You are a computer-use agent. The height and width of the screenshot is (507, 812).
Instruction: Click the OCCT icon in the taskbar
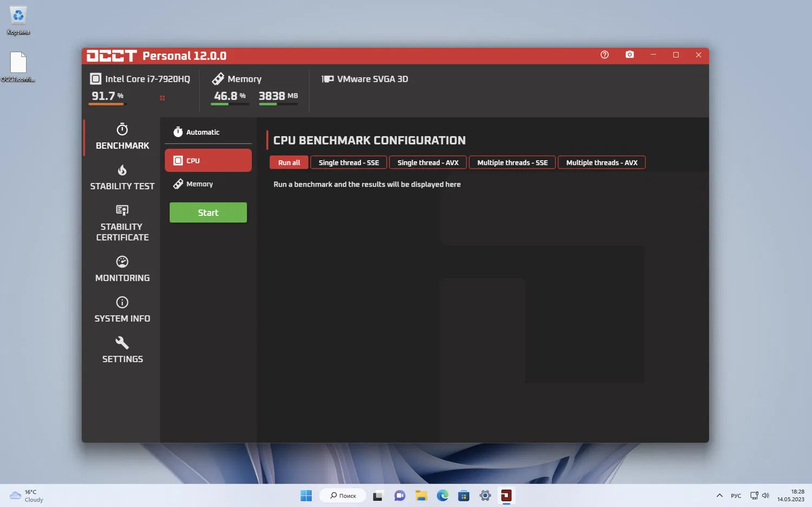coord(506,496)
